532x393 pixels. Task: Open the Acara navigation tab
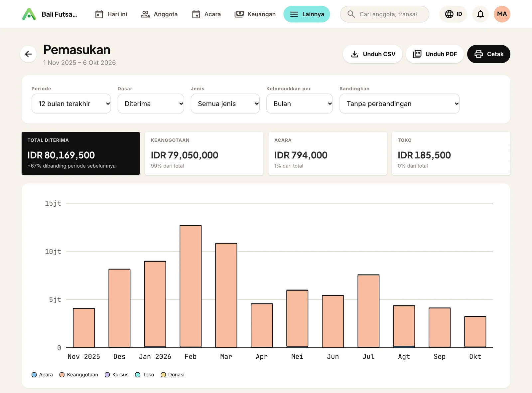point(206,14)
